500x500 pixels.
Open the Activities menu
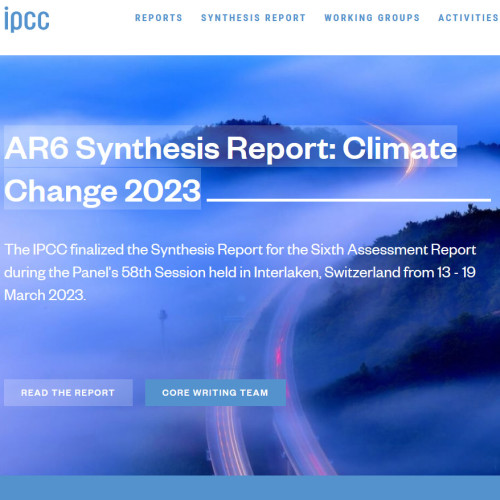[469, 18]
